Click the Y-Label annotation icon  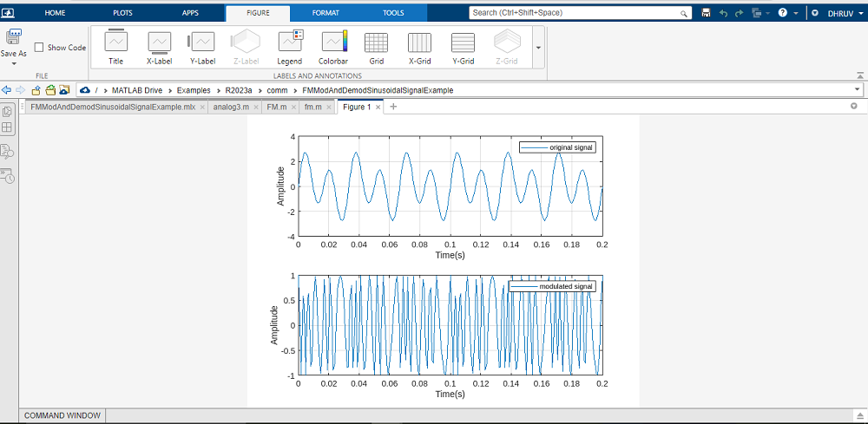[x=202, y=48]
